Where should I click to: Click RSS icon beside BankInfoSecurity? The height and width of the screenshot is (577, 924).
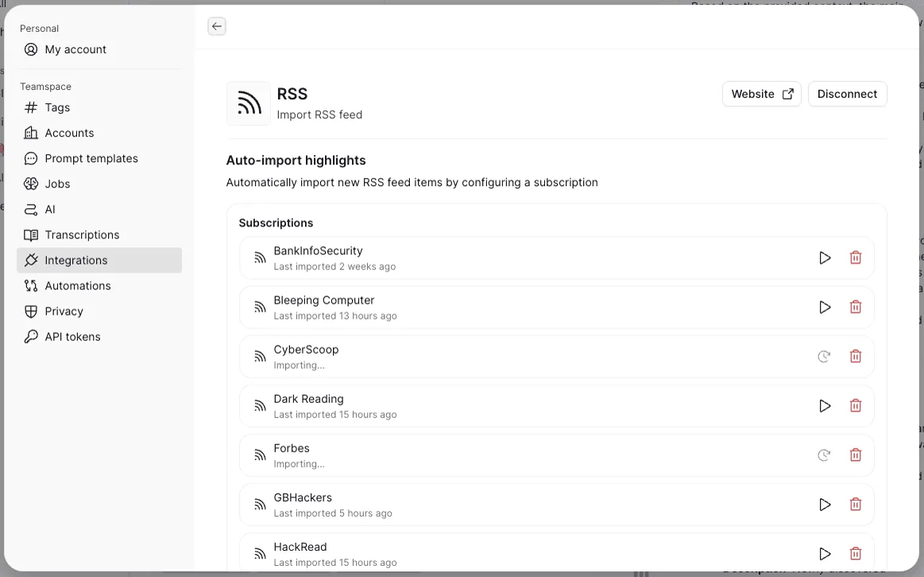(260, 258)
